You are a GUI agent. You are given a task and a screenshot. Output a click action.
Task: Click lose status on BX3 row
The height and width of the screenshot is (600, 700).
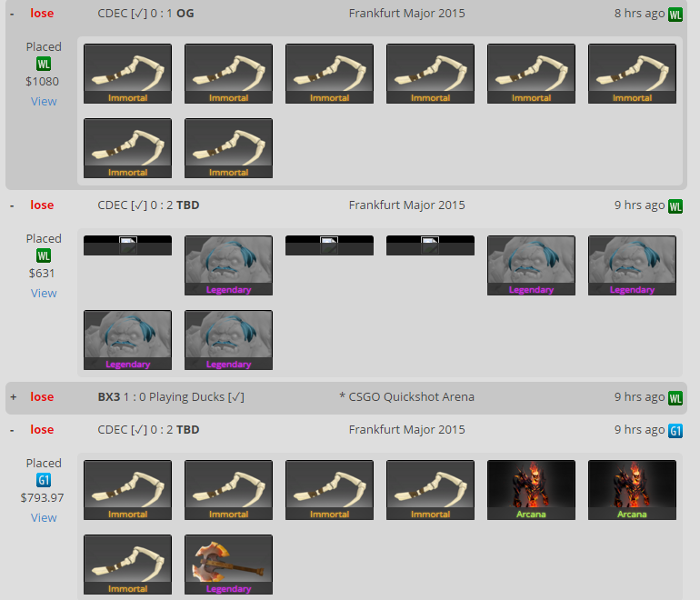(x=42, y=397)
